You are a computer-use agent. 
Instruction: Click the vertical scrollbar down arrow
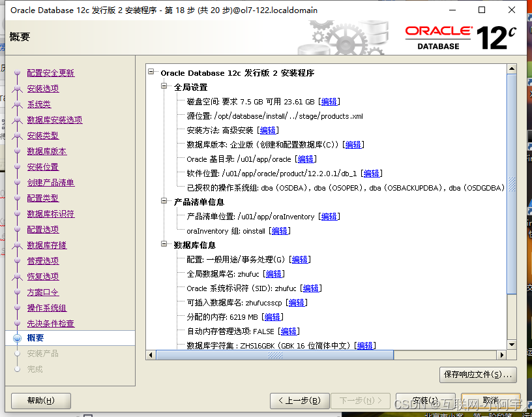coord(512,345)
